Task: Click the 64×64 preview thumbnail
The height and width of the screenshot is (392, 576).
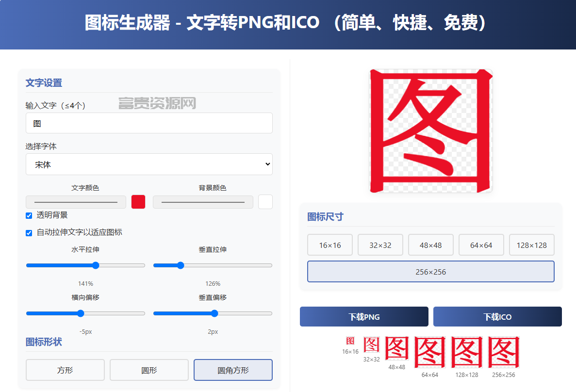Action: pyautogui.click(x=430, y=352)
